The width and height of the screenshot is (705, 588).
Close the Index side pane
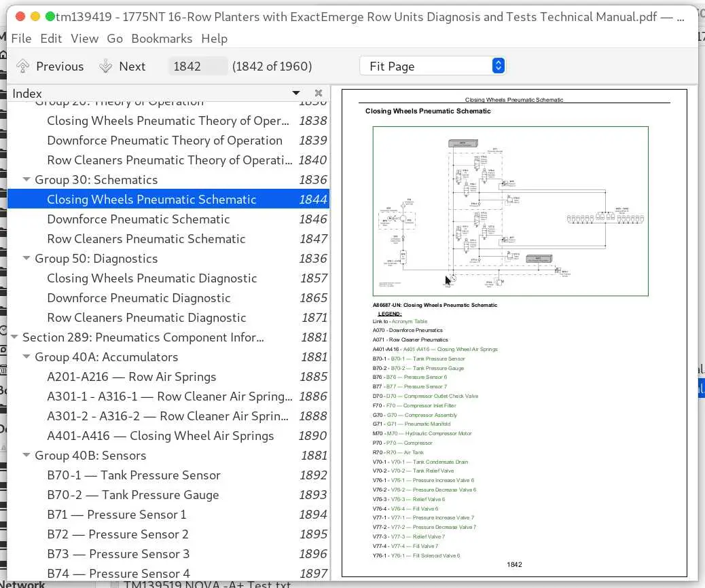tap(319, 93)
